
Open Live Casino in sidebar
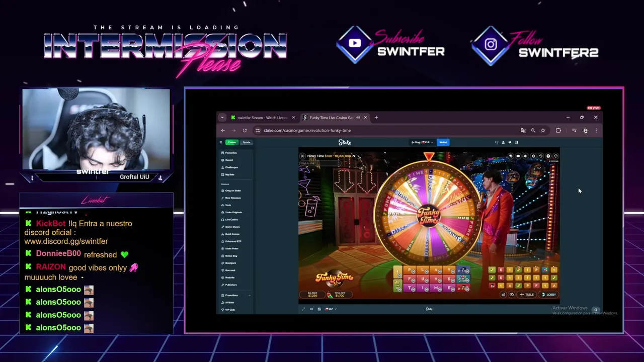229,220
